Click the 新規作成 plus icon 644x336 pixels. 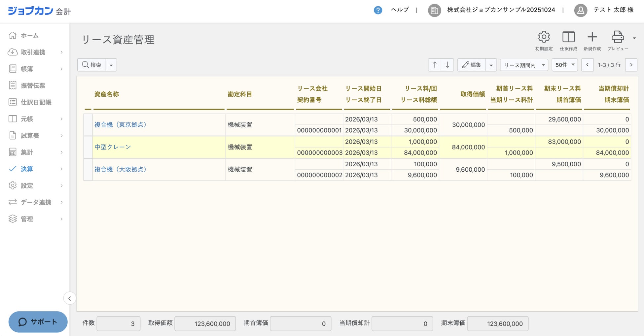point(592,37)
